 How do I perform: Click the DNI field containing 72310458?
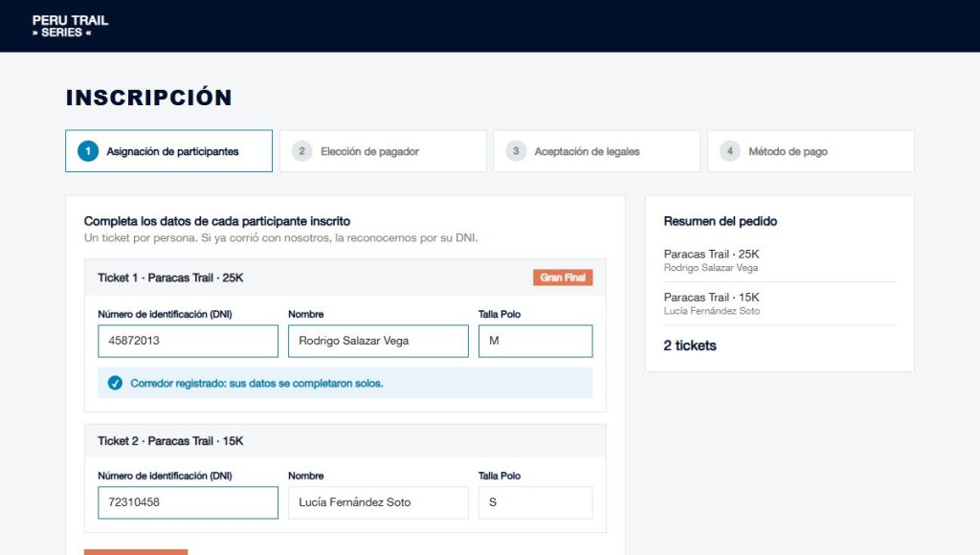coord(188,502)
